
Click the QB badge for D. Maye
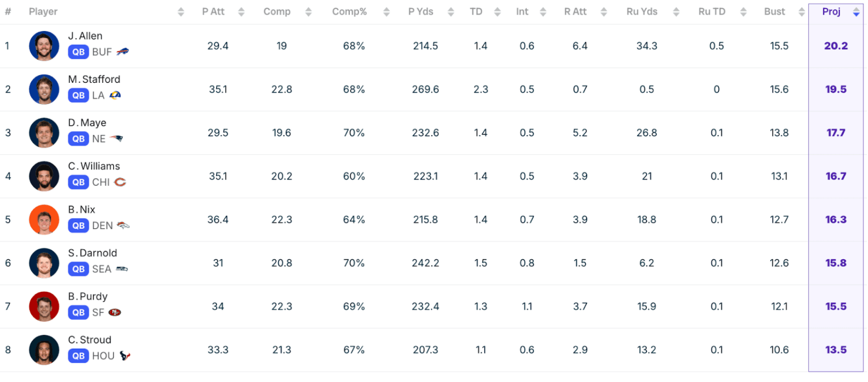point(78,139)
